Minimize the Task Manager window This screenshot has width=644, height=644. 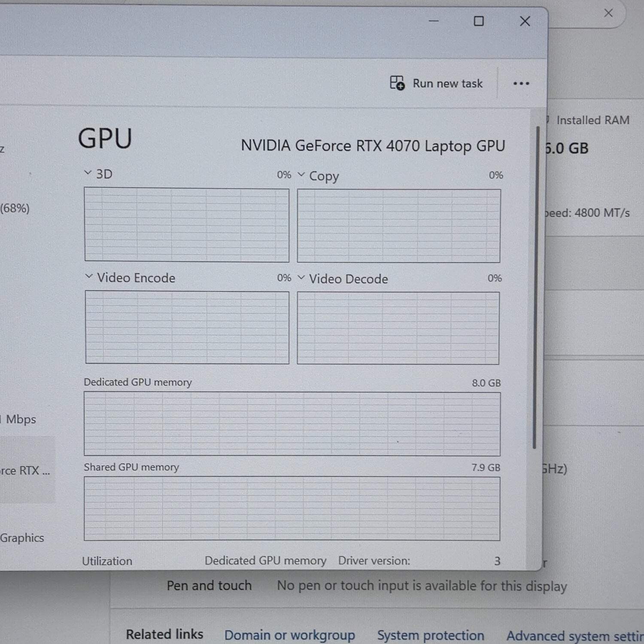[434, 21]
